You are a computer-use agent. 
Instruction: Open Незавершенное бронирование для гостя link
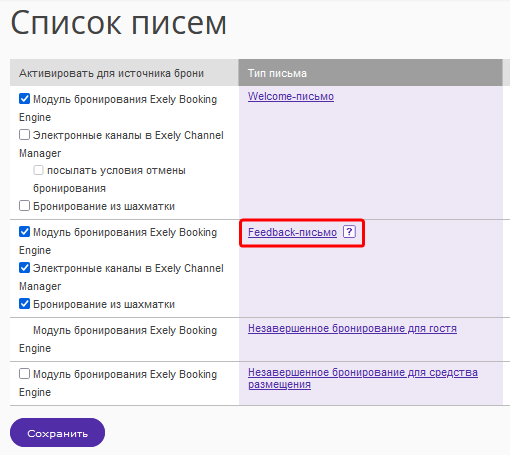tap(352, 328)
